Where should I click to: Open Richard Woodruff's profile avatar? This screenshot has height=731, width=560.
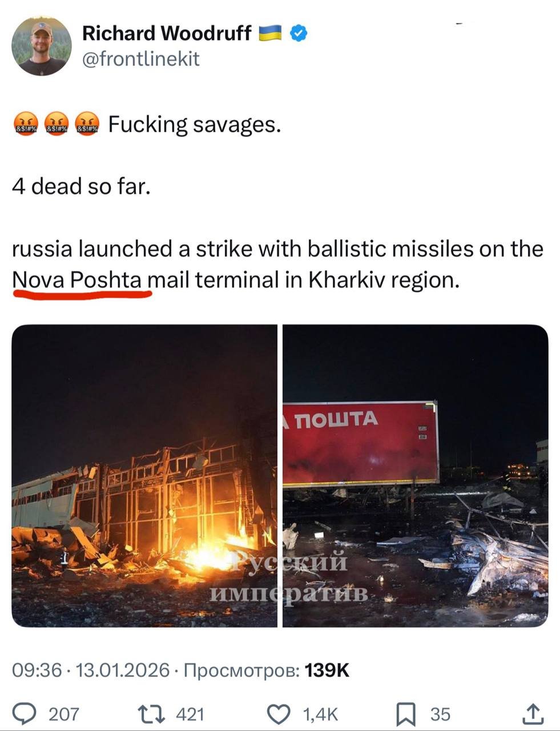coord(42,46)
